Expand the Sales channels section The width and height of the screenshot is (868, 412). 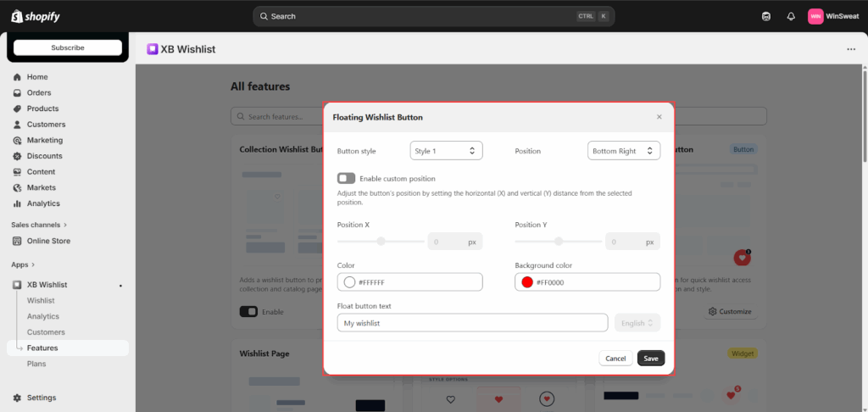(x=39, y=225)
